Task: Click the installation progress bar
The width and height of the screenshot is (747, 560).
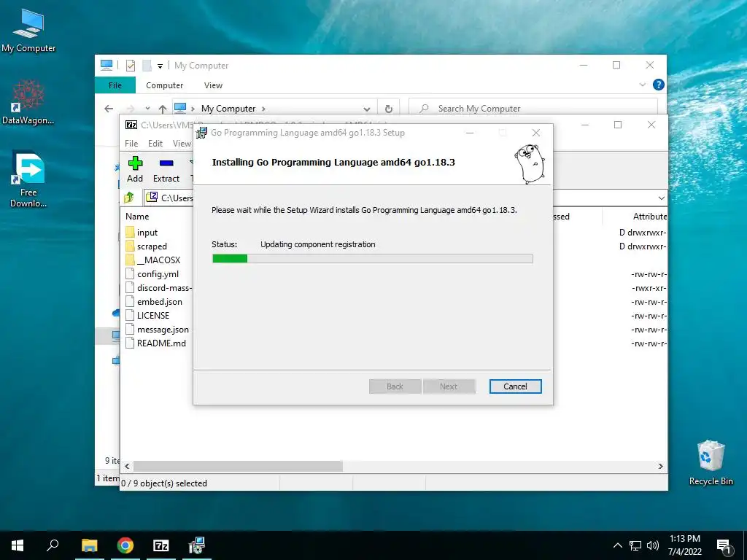Action: click(372, 259)
